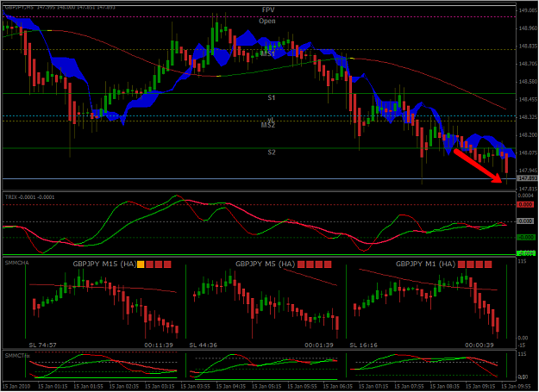The image size is (539, 392).
Task: Click the SL 74:57 readout
Action: [42, 345]
